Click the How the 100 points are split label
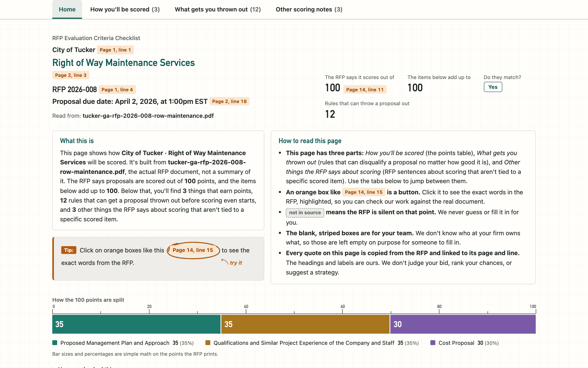 (x=88, y=300)
